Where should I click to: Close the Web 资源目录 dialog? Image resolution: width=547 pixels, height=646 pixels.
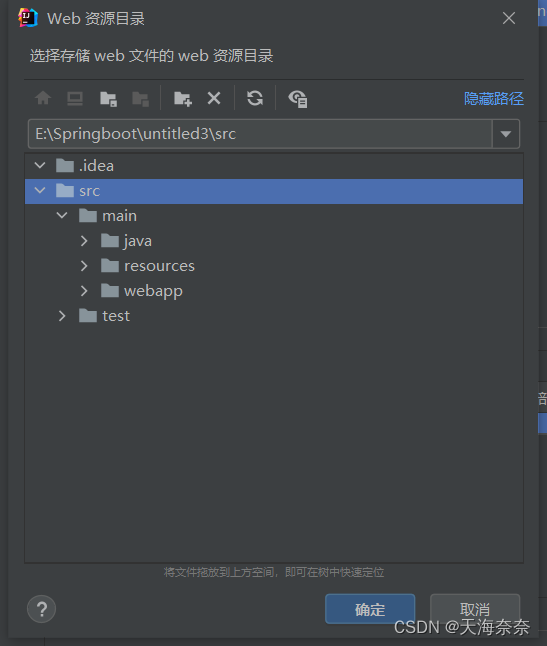coord(509,18)
